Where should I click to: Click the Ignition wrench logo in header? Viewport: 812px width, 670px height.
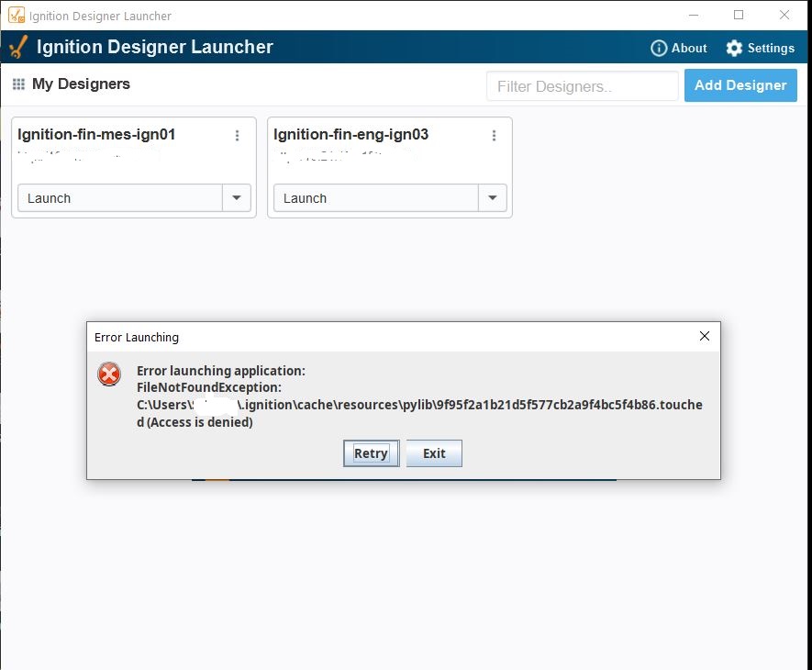[18, 47]
